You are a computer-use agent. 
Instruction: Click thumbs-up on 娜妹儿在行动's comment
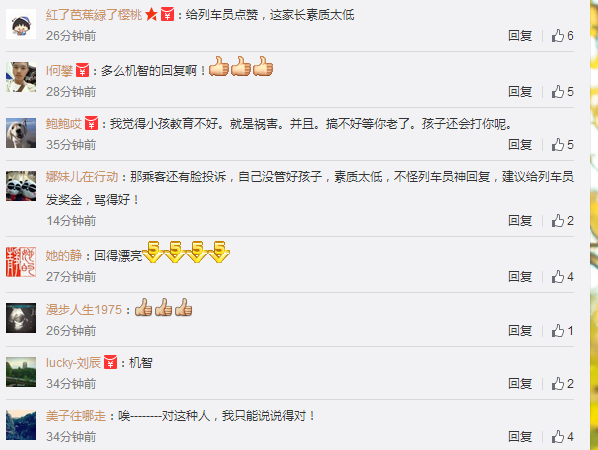click(x=558, y=220)
